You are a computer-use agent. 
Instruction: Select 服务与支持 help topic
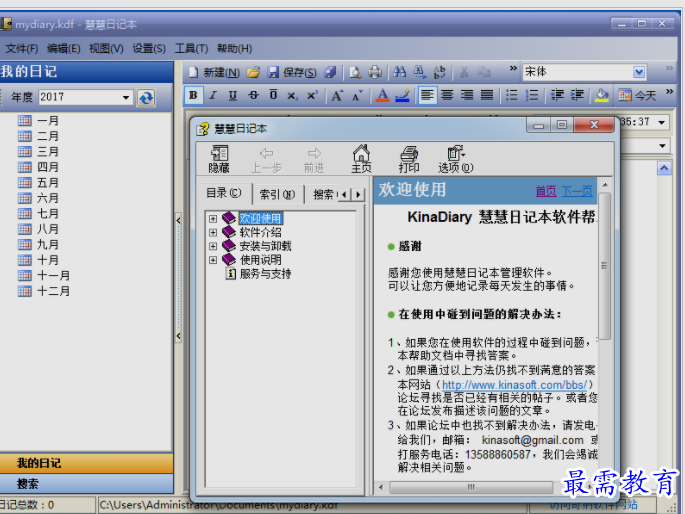[265, 274]
